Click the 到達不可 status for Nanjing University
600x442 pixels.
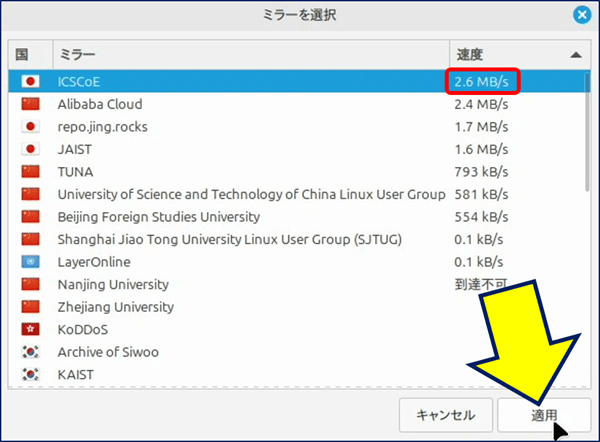point(481,284)
